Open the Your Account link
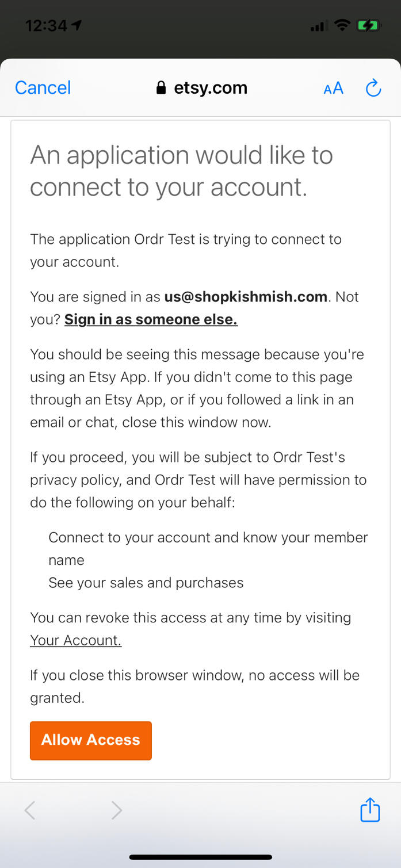The height and width of the screenshot is (868, 401). click(75, 640)
